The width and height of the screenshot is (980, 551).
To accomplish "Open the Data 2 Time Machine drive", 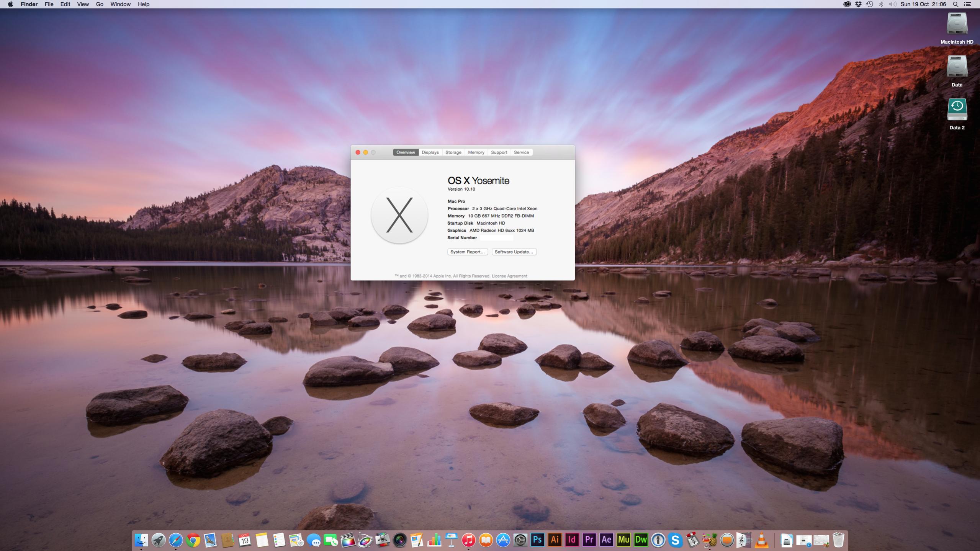I will coord(957,110).
